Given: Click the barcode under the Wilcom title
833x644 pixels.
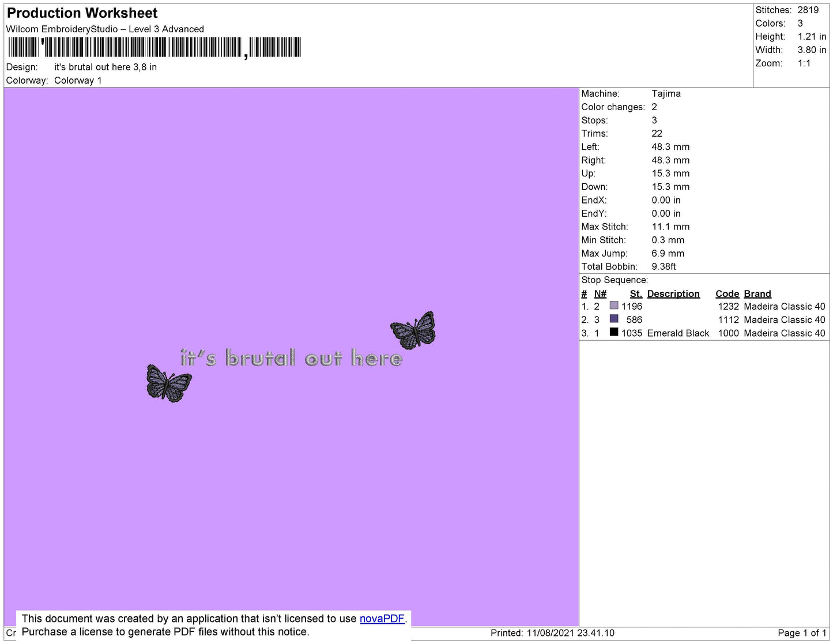Looking at the screenshot, I should [154, 47].
